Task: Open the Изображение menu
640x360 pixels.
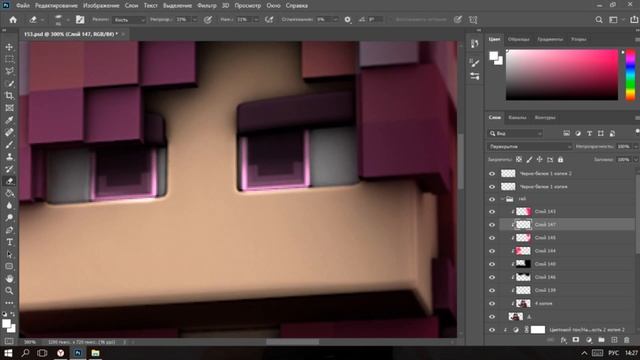Action: (101, 6)
